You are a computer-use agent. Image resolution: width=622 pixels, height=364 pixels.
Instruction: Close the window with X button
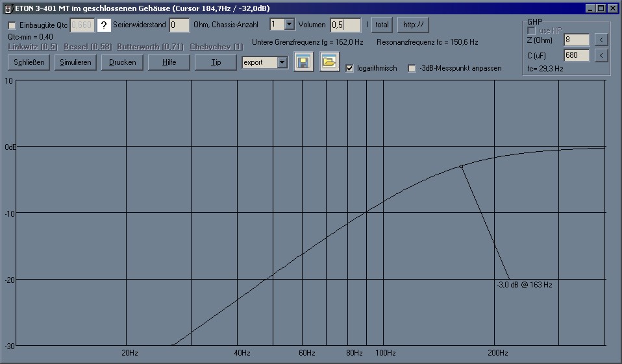[612, 8]
